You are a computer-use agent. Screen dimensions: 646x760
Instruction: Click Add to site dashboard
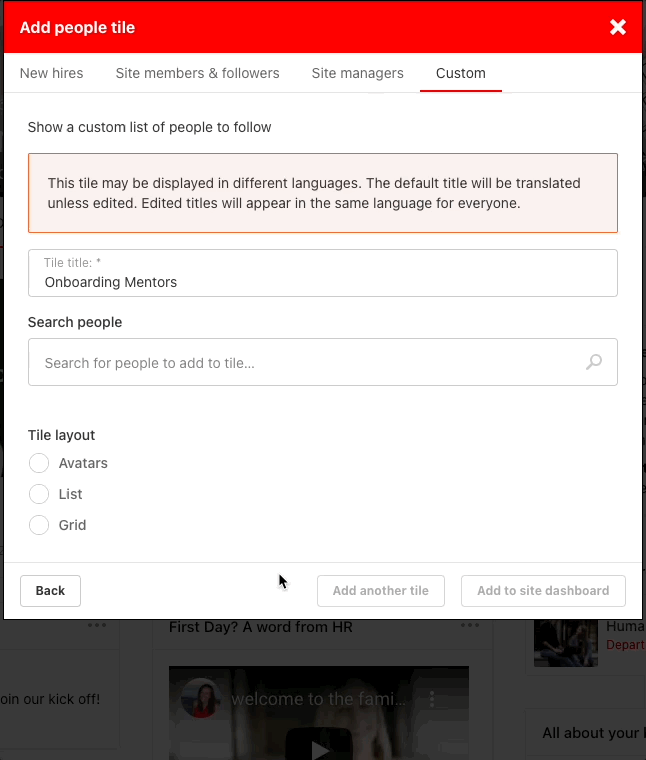[x=543, y=591]
